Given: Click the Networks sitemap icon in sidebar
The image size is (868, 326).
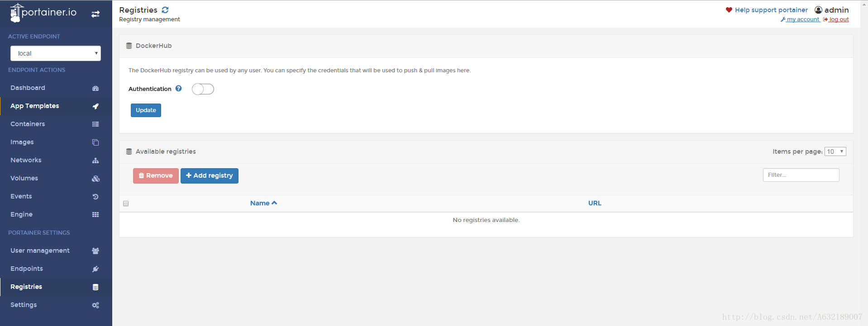Looking at the screenshot, I should coord(95,161).
